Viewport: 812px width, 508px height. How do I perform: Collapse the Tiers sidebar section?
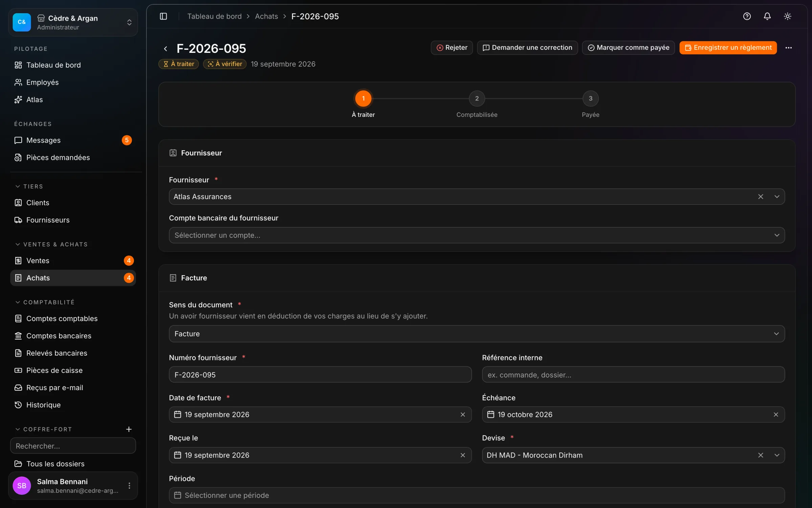pyautogui.click(x=29, y=187)
